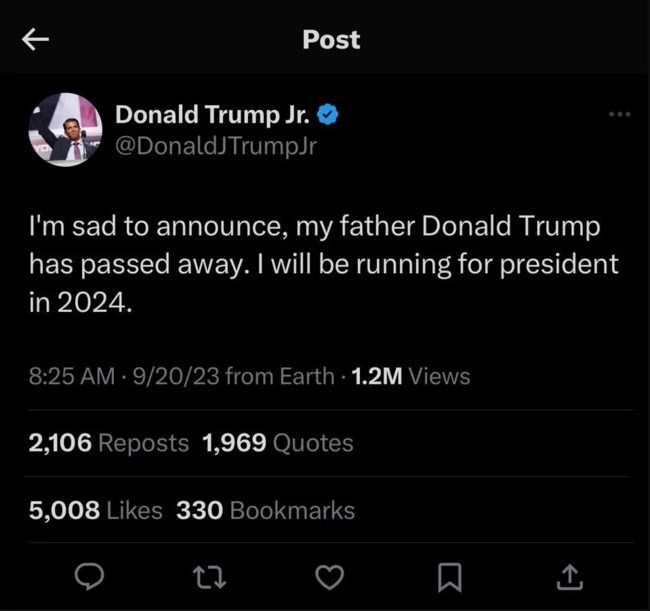Like the post with heart icon

tap(328, 576)
